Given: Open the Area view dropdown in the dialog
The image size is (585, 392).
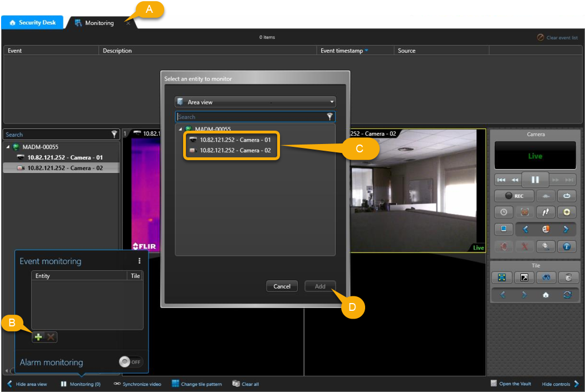Looking at the screenshot, I should point(255,102).
